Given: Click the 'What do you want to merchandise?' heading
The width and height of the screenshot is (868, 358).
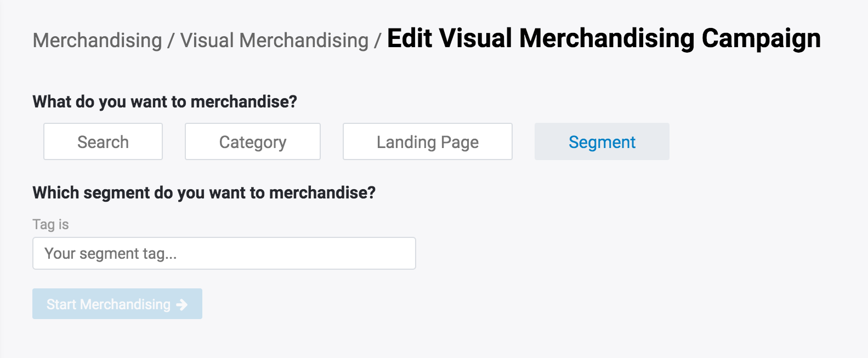Looking at the screenshot, I should point(164,101).
